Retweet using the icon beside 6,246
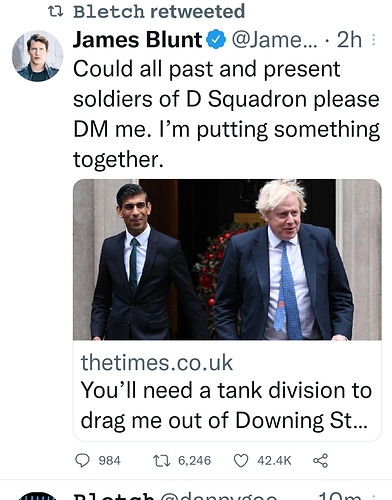392x500 pixels. tap(161, 461)
